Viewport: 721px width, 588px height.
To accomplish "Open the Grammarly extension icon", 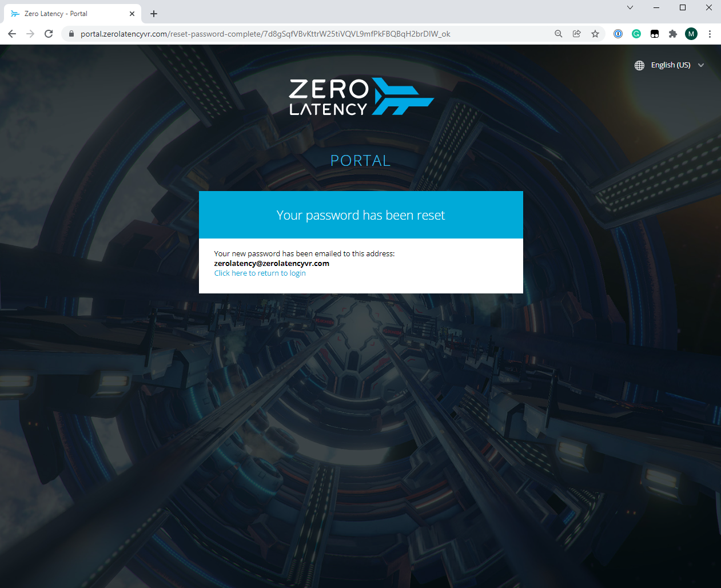I will (636, 34).
